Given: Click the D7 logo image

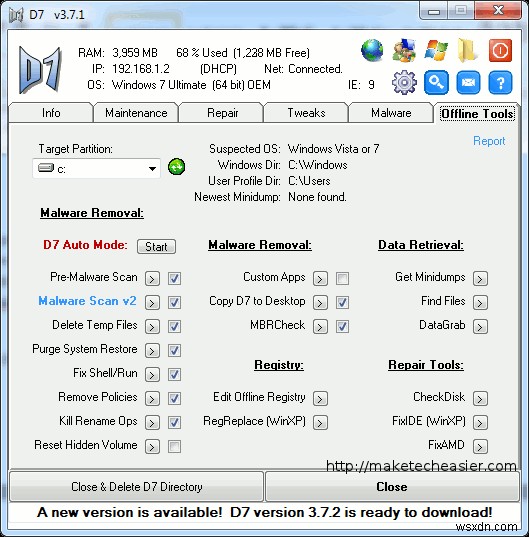Looking at the screenshot, I should click(x=40, y=70).
